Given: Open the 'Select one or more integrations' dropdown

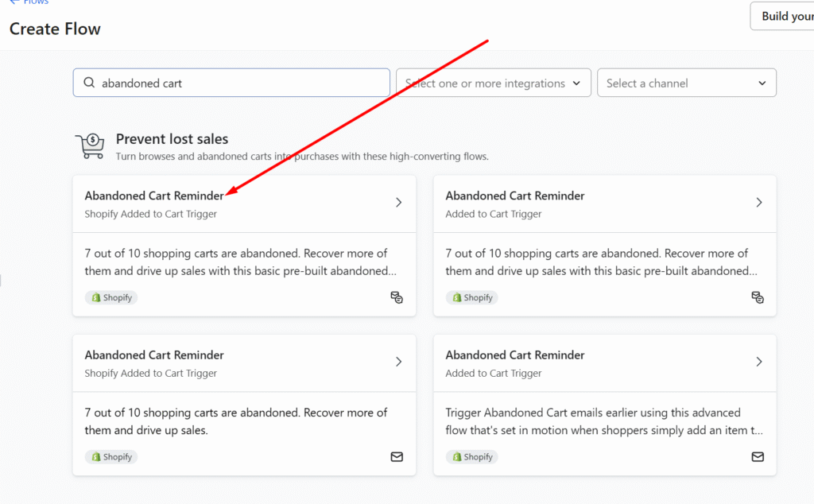Looking at the screenshot, I should point(494,83).
